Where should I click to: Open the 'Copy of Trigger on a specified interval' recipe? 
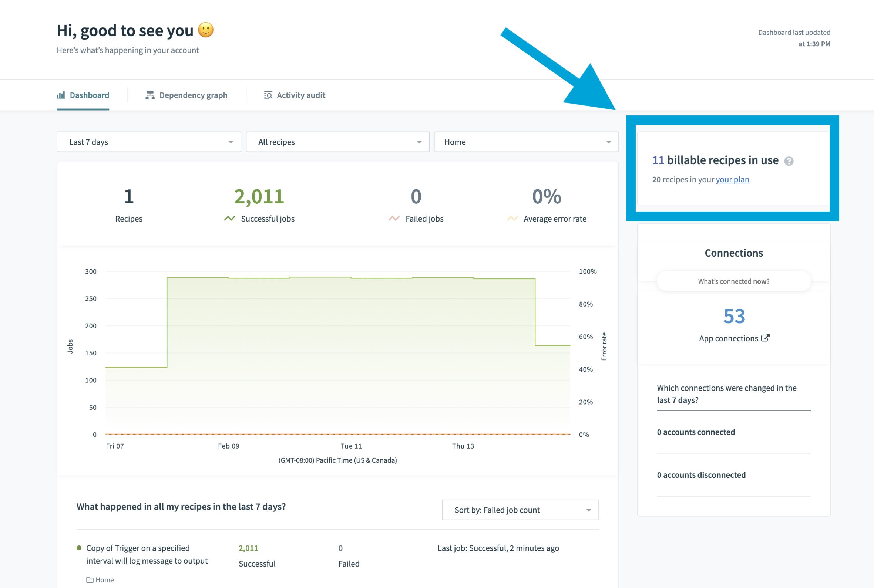pos(147,554)
